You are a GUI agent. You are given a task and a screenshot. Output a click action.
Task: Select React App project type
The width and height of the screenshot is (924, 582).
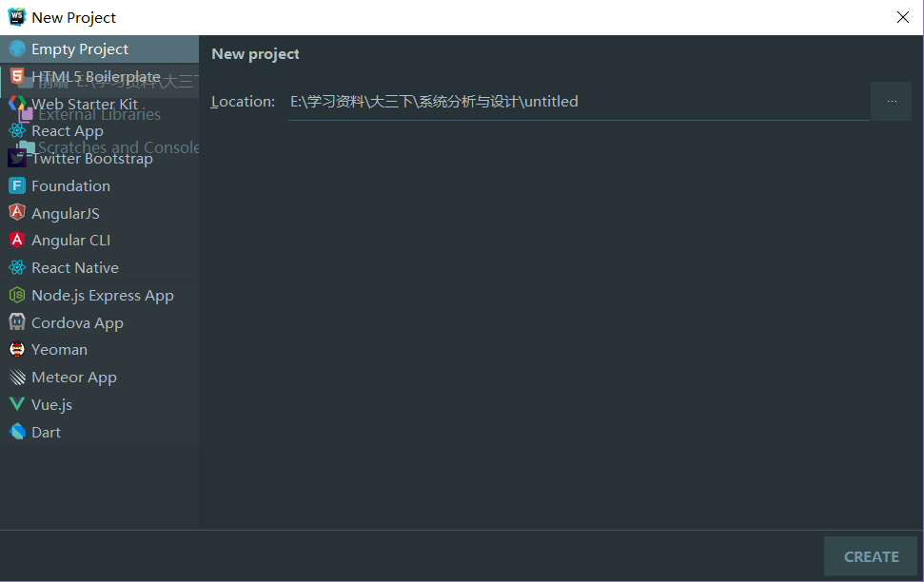click(100, 131)
